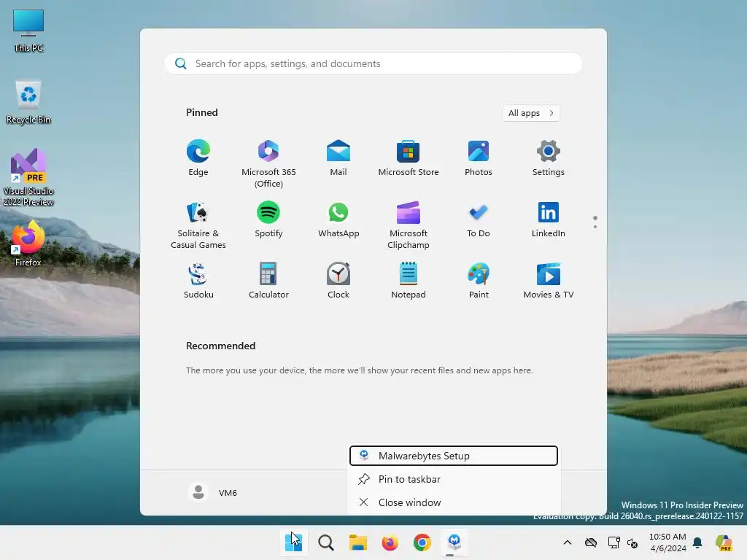Select Recycle Bin desktop icon
747x560 pixels.
pos(28,102)
